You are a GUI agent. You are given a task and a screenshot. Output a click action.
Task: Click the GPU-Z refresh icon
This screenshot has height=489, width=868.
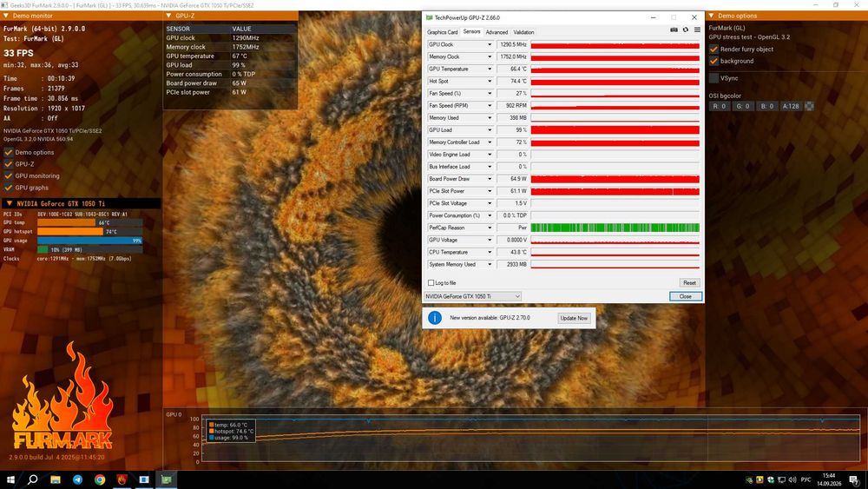click(x=686, y=30)
